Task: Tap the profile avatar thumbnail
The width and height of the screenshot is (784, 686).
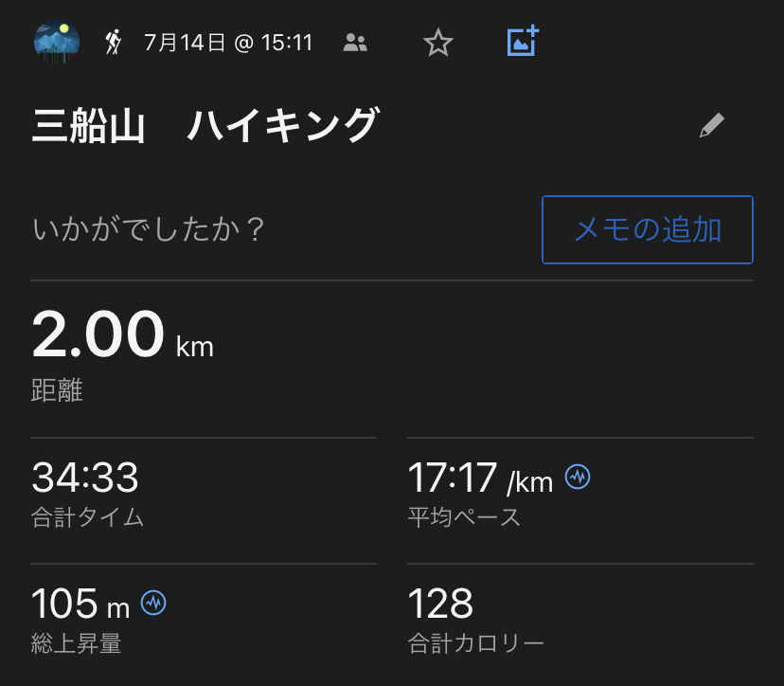Action: click(x=56, y=42)
